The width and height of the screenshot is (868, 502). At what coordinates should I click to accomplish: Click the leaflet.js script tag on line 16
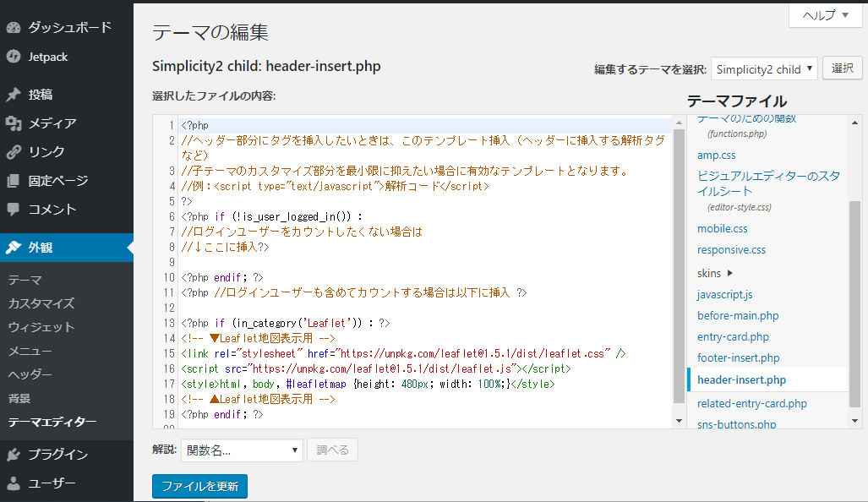tap(376, 368)
